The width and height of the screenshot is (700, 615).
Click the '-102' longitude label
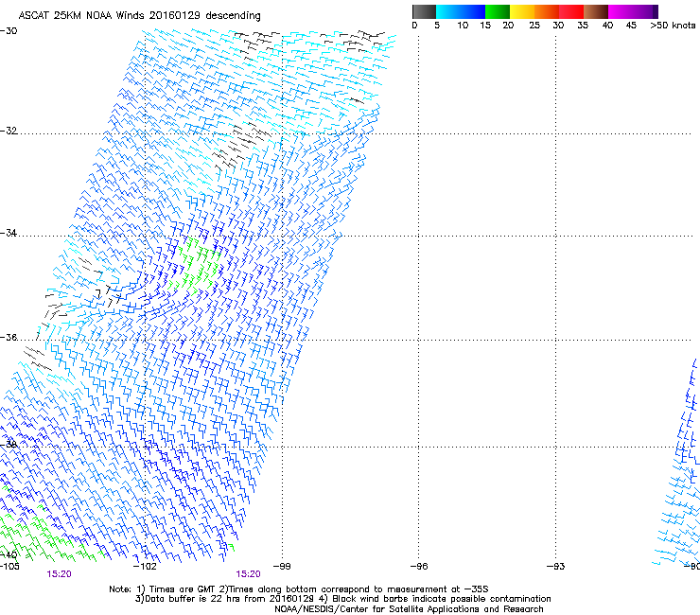145,567
